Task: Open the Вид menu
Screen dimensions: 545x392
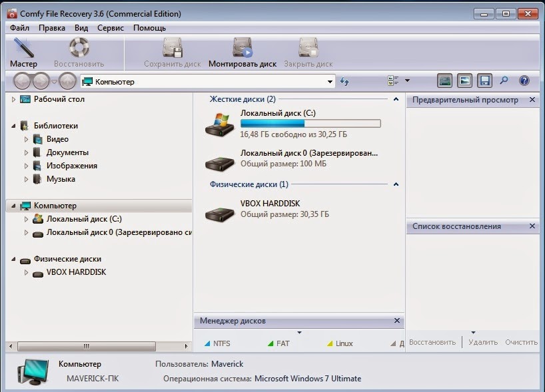Action: click(81, 28)
